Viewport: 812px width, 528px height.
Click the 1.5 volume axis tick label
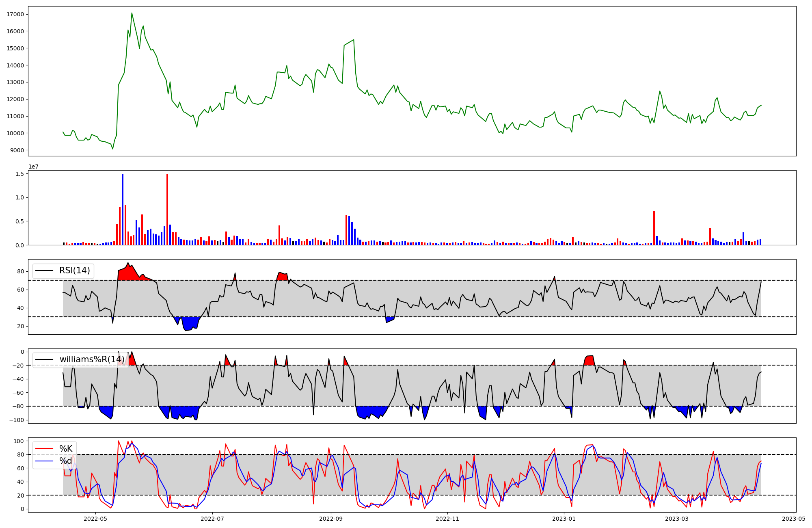19,174
